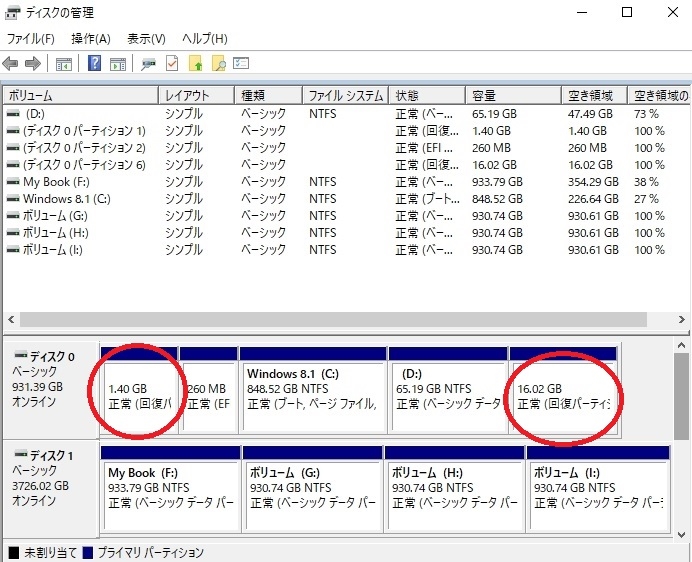This screenshot has width=692, height=562.
Task: Click the disk pane vertical scrollbar thumb
Action: coord(681,396)
